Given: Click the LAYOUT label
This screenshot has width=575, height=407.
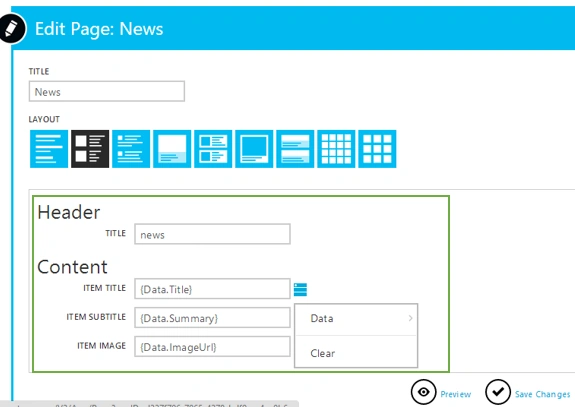Looking at the screenshot, I should 44,119.
